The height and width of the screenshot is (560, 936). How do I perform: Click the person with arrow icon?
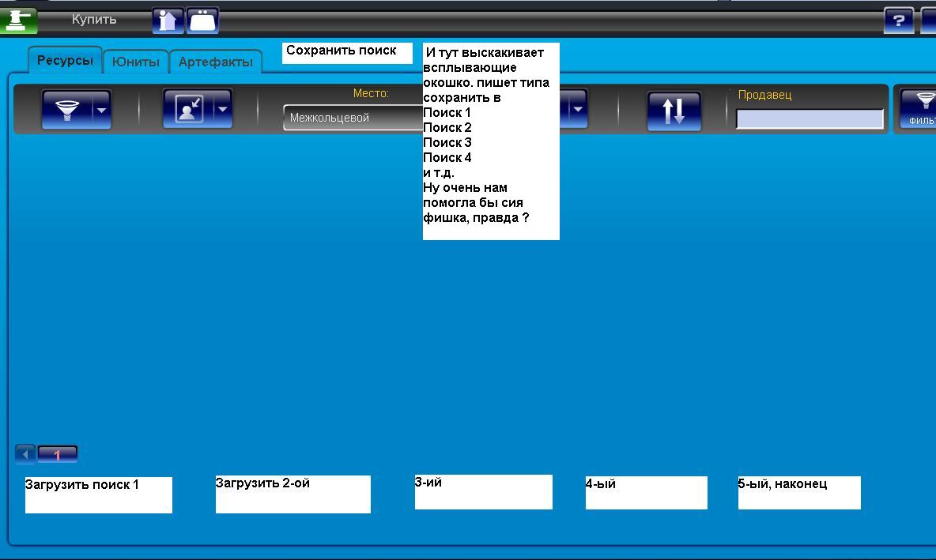click(x=188, y=109)
